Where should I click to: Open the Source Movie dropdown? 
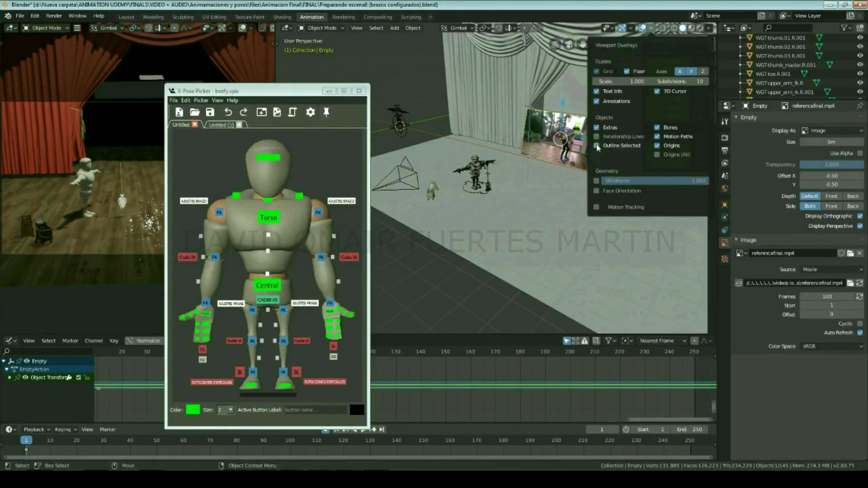click(x=832, y=269)
